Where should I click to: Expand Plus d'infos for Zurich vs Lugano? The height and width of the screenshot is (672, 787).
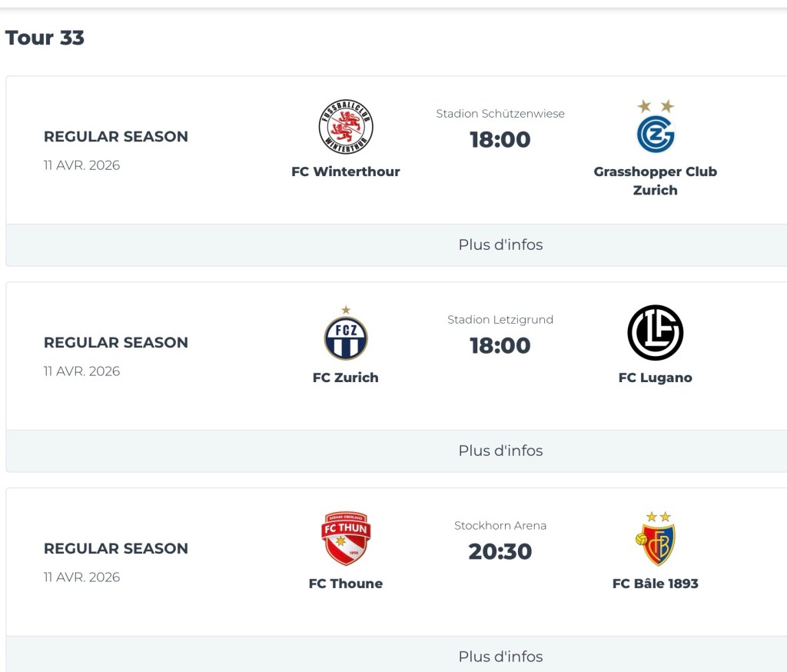click(x=500, y=451)
